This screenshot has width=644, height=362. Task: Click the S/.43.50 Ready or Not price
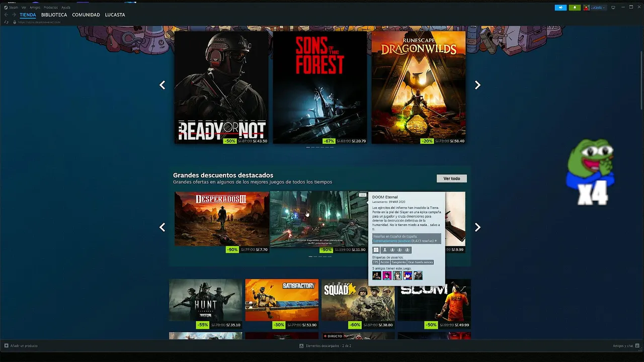coord(260,141)
